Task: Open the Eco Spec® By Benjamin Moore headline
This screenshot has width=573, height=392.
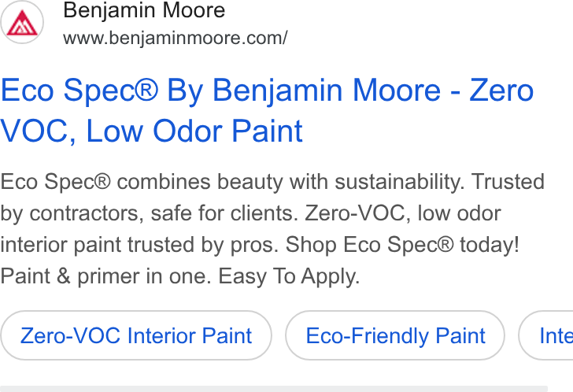Action: tap(267, 110)
